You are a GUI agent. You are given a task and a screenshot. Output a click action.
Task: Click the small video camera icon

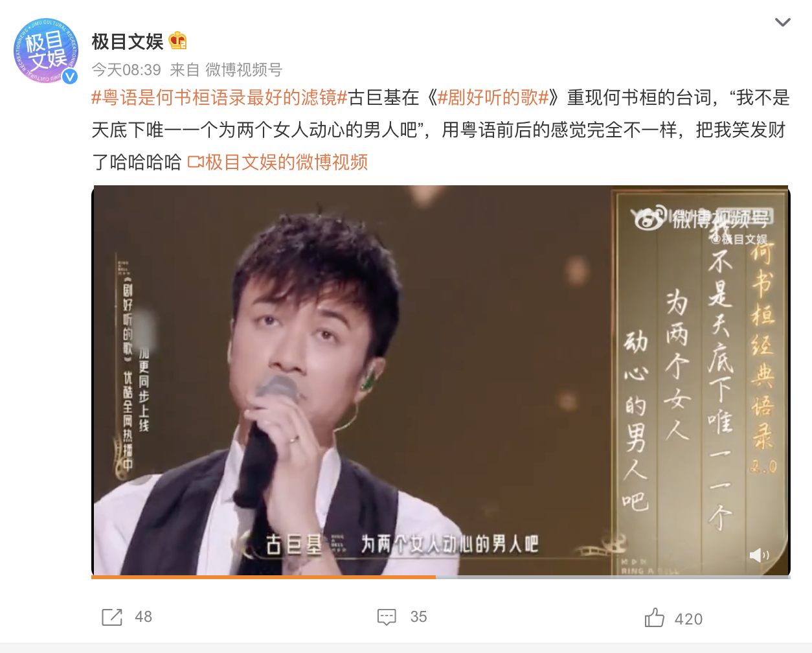pos(196,162)
